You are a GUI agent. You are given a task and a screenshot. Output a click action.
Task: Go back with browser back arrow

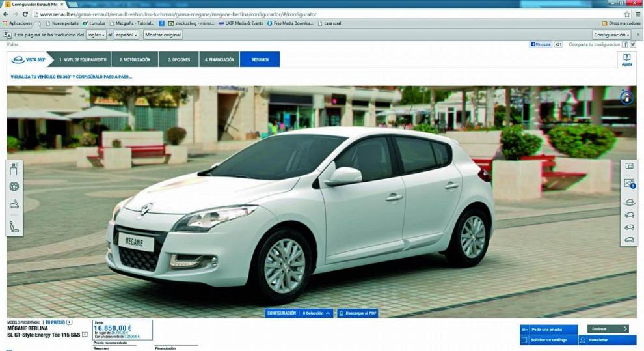coord(6,14)
